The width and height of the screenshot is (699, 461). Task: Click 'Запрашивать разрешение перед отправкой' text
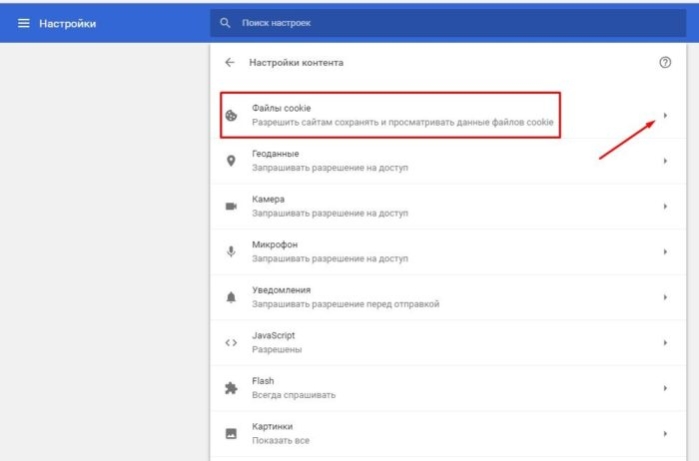click(345, 304)
